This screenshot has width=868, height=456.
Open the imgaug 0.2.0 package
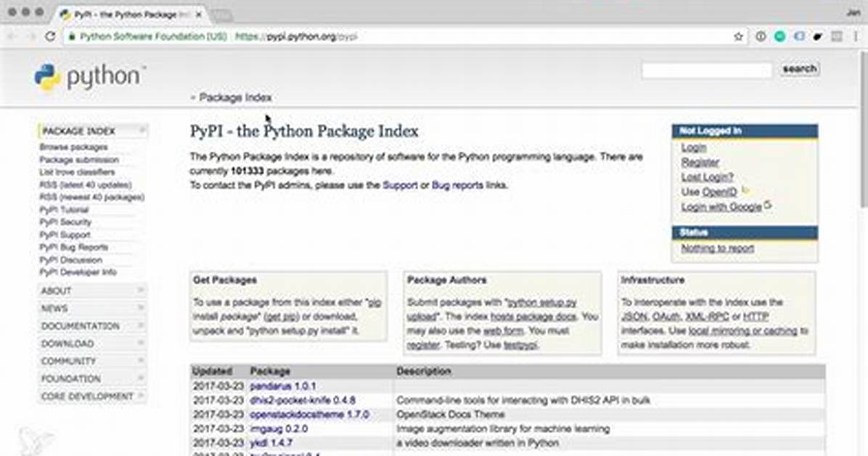click(279, 429)
